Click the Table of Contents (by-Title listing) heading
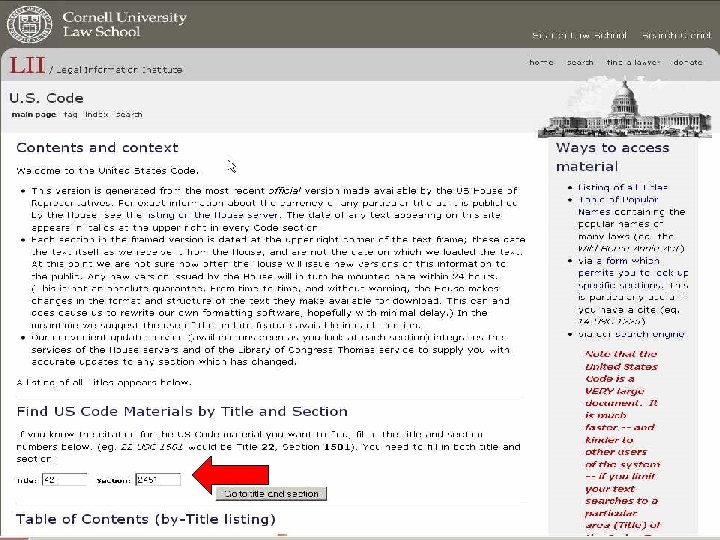Image resolution: width=720 pixels, height=540 pixels. [x=146, y=519]
